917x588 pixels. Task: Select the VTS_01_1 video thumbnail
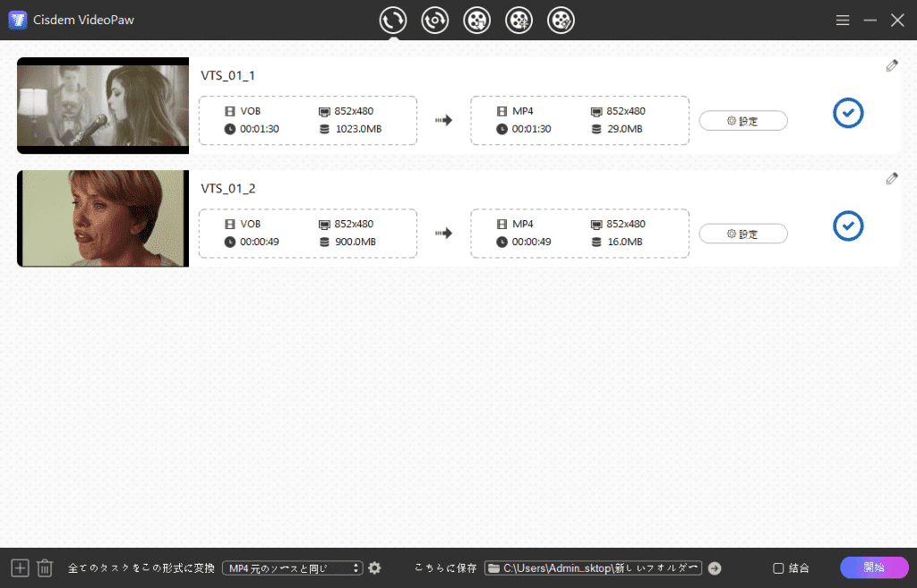[x=103, y=106]
